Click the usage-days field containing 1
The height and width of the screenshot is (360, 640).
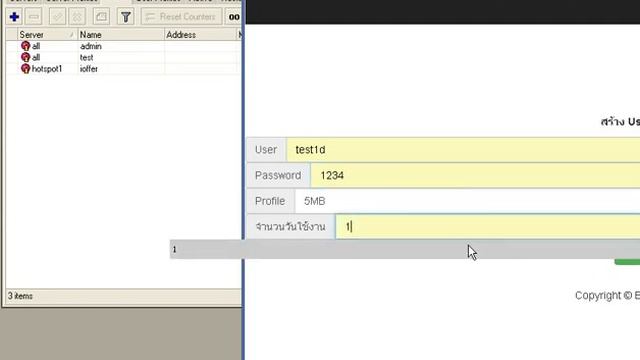(x=488, y=227)
